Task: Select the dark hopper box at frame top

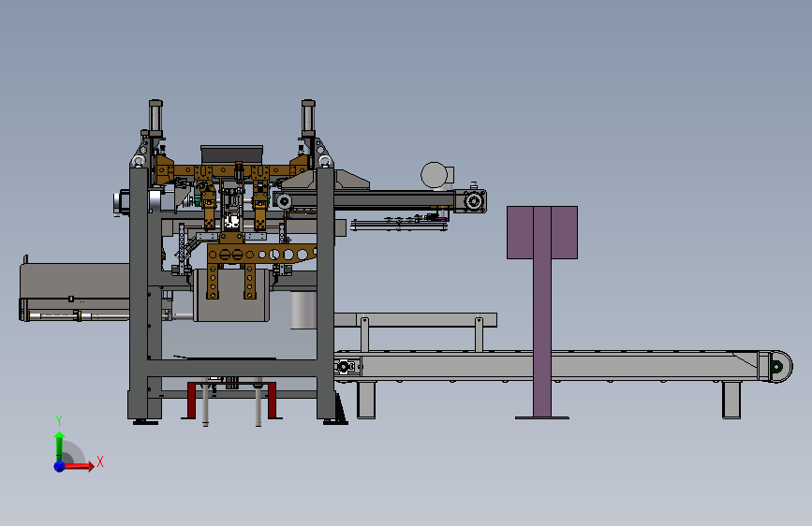Action: 231,154
